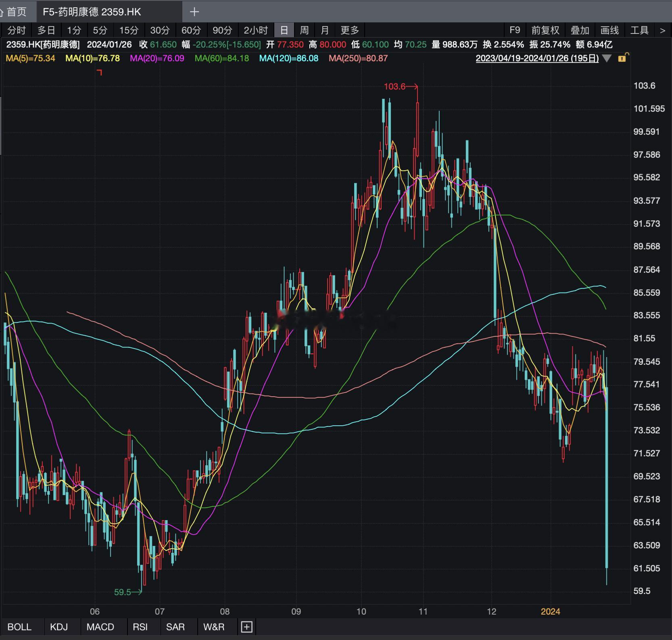
Task: Click the F9 button
Action: [515, 30]
